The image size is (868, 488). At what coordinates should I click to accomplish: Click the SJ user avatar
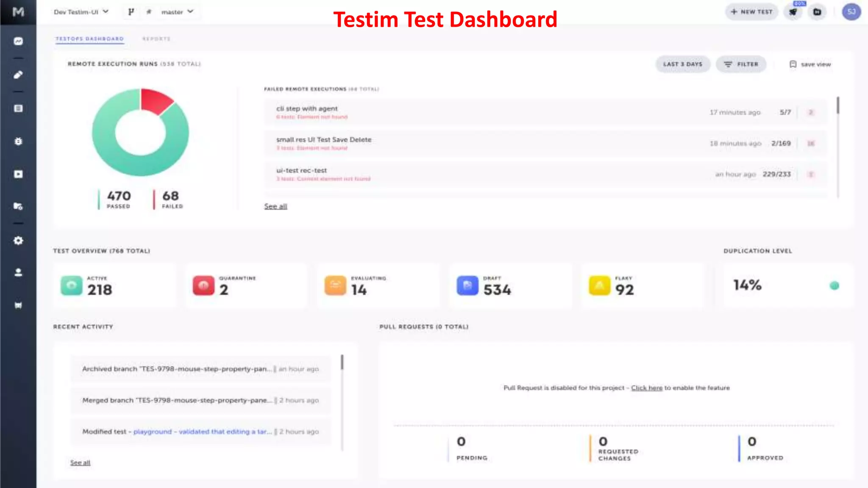point(851,12)
